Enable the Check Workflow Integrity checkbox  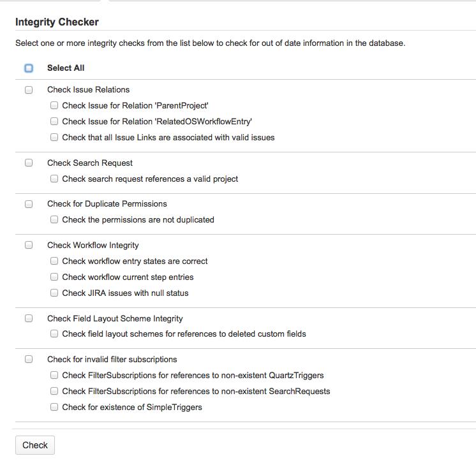(29, 245)
